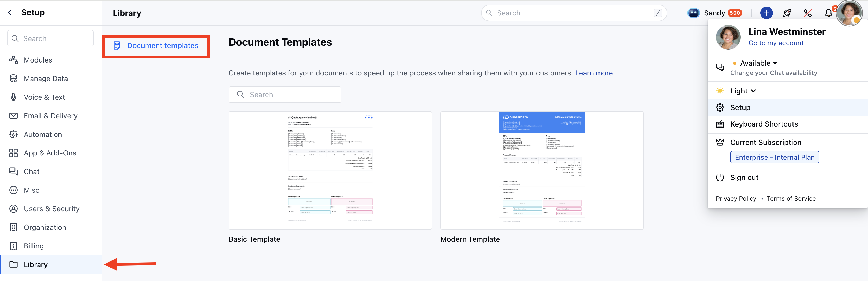Click the profile avatar in header
This screenshot has width=868, height=281.
tap(849, 13)
